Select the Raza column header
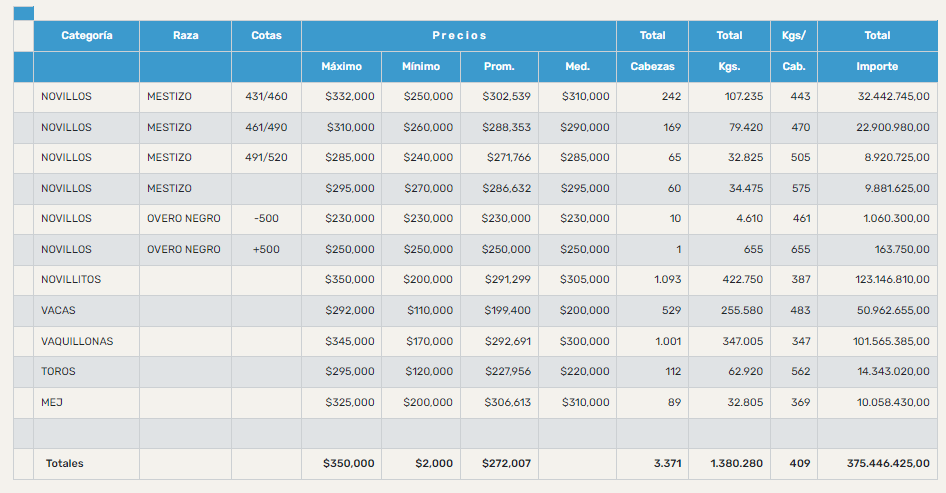 click(x=185, y=36)
